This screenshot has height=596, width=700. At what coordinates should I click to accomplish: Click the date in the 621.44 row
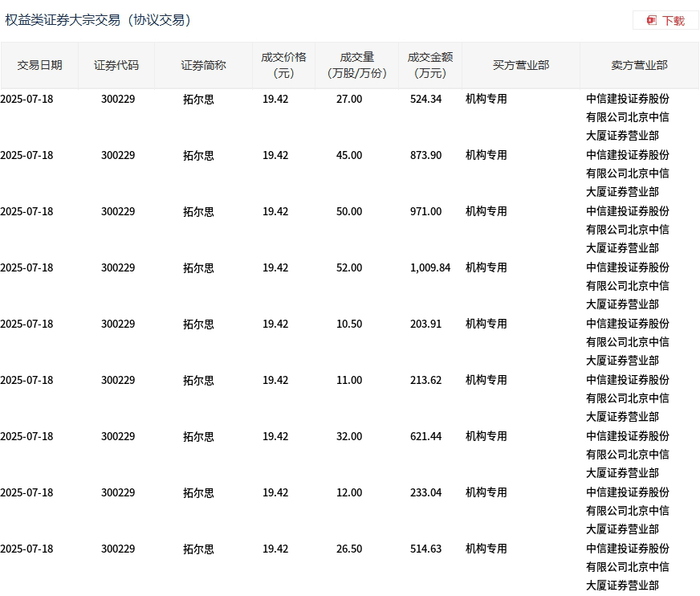27,437
